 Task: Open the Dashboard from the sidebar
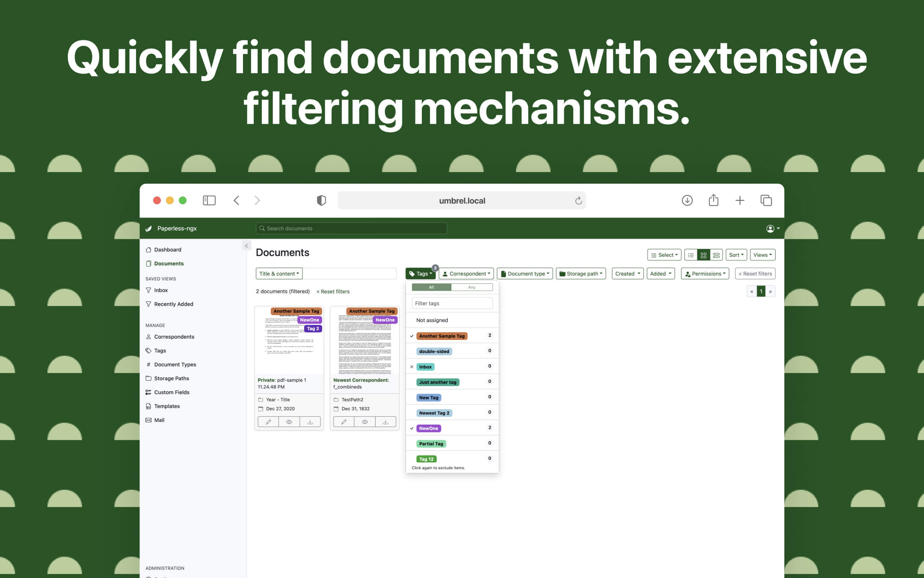point(168,250)
